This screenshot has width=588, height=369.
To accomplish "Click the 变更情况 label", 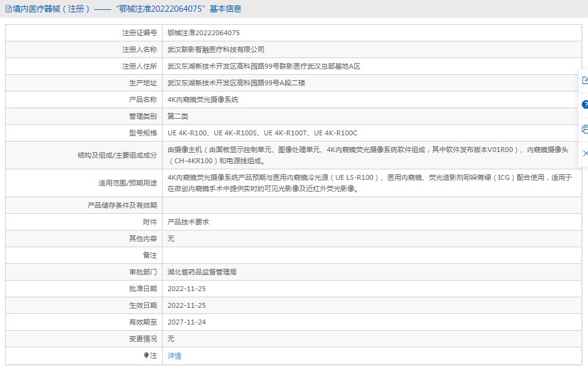I will [x=143, y=339].
